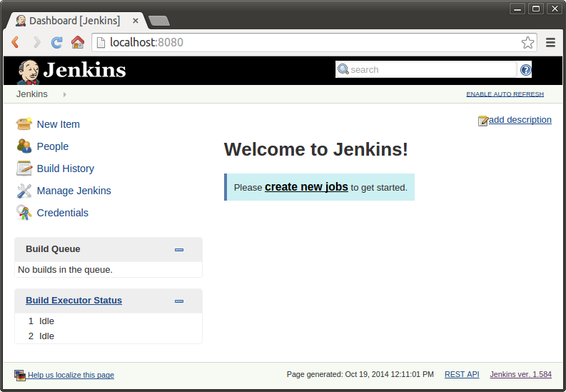The height and width of the screenshot is (392, 566).
Task: Click the People icon in sidebar
Action: [x=24, y=146]
